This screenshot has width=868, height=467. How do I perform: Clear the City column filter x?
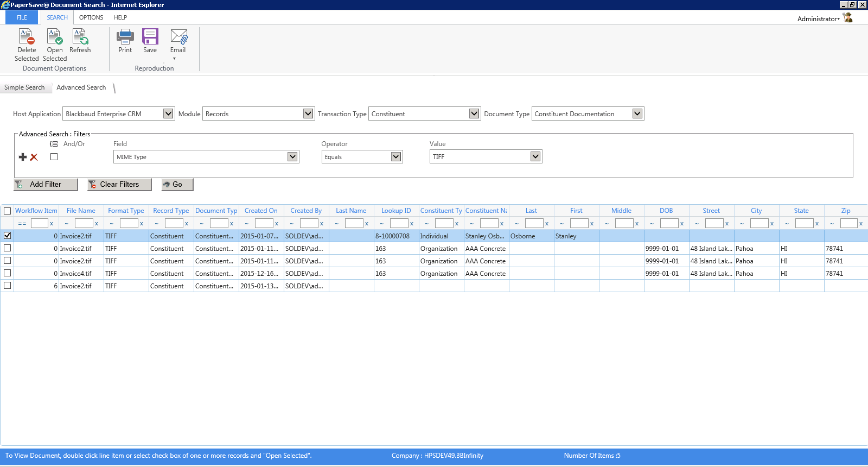tap(772, 224)
